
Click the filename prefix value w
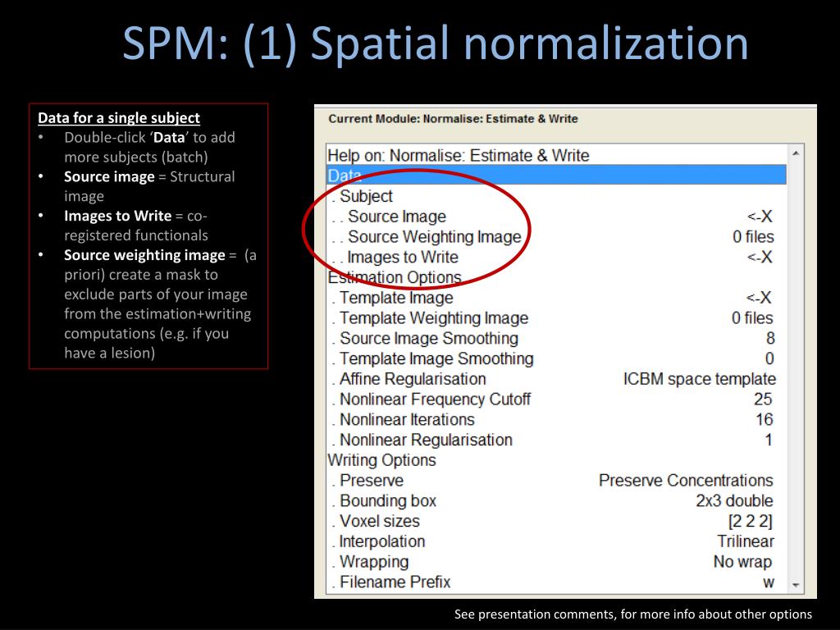click(769, 582)
